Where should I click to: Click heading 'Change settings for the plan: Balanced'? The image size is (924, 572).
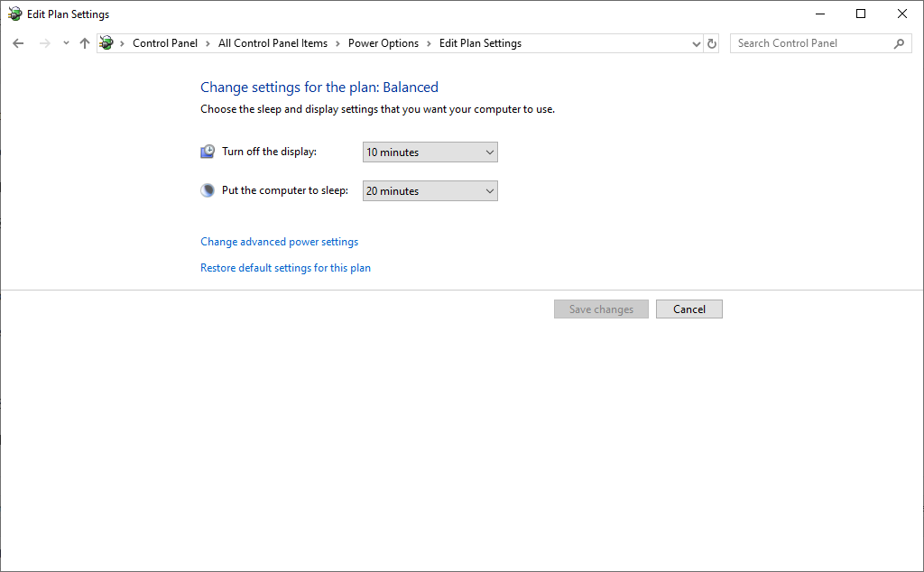319,88
